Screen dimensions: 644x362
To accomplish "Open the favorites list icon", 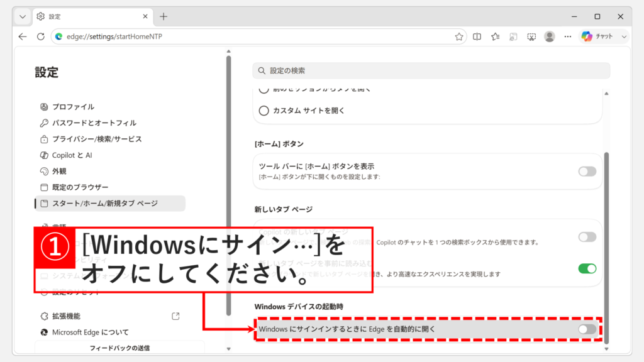I will (496, 36).
